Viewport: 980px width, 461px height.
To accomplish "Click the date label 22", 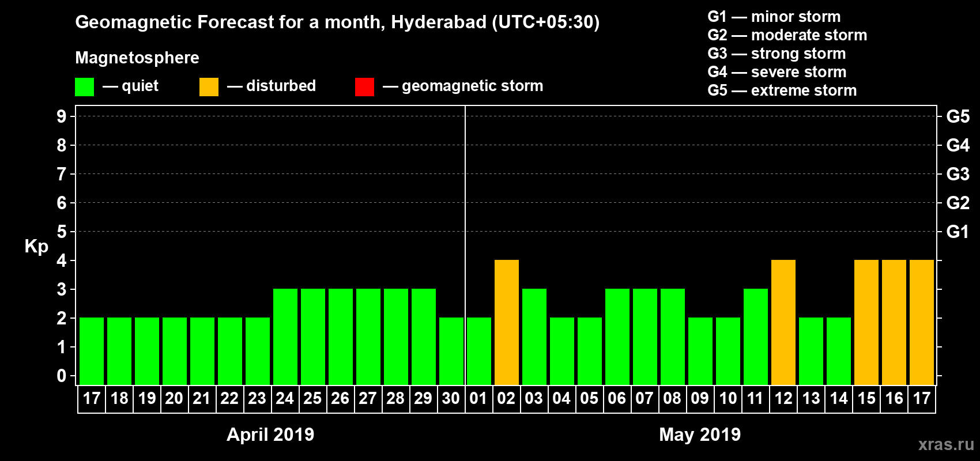I will coord(229,399).
